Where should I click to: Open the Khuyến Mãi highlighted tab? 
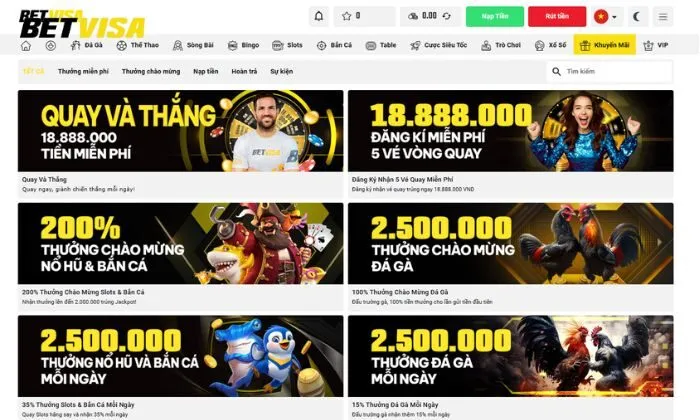(x=604, y=45)
